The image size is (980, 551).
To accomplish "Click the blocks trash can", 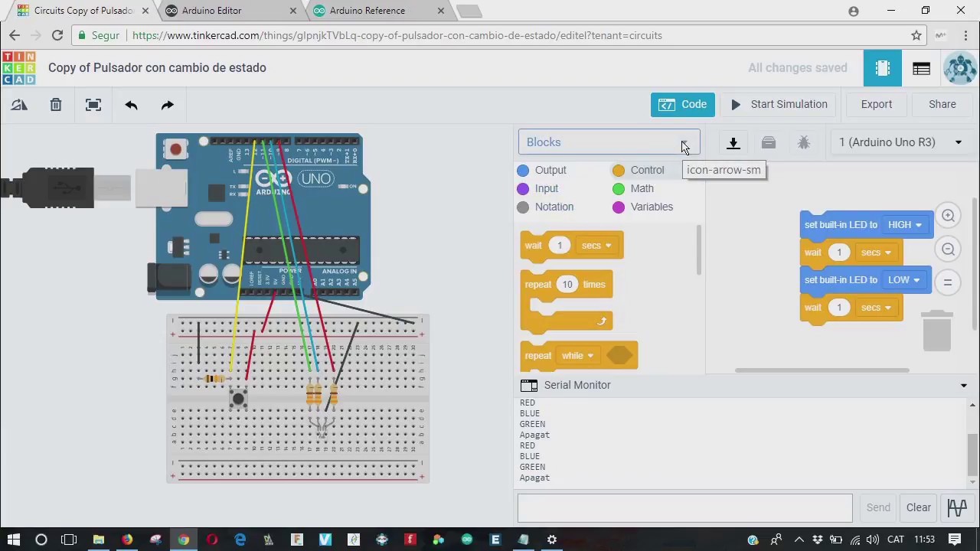I will click(x=937, y=331).
